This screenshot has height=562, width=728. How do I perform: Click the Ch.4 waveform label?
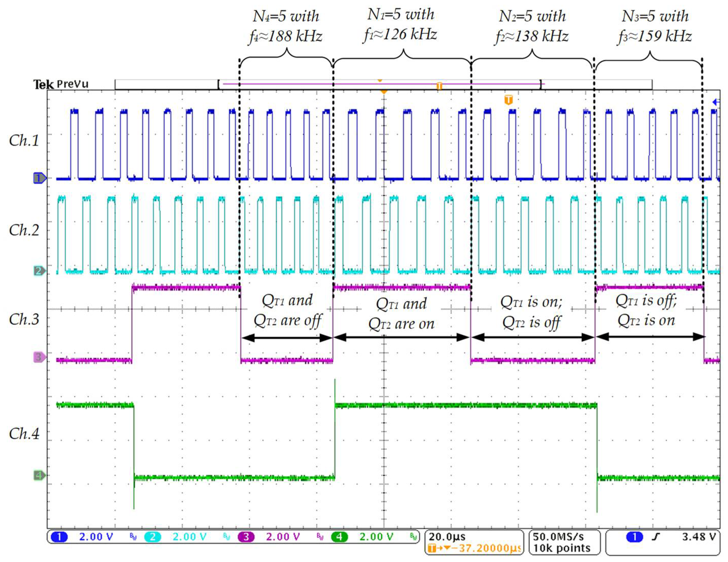(x=24, y=434)
